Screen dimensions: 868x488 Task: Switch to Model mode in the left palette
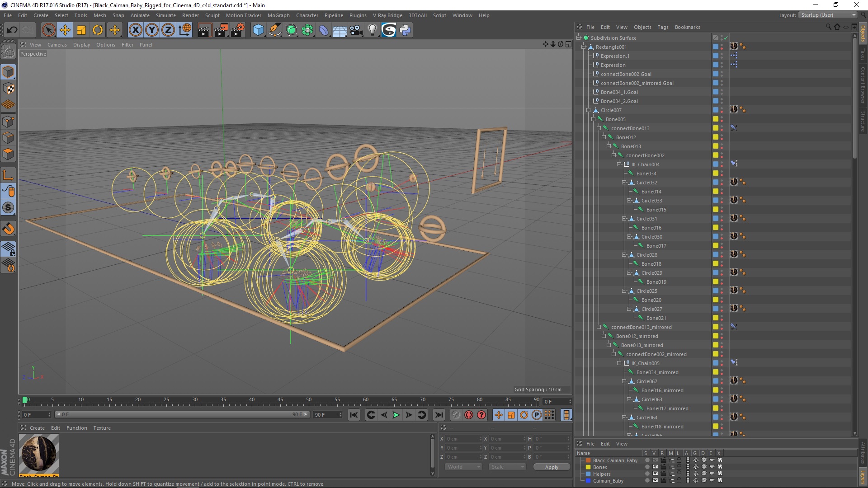click(x=8, y=72)
